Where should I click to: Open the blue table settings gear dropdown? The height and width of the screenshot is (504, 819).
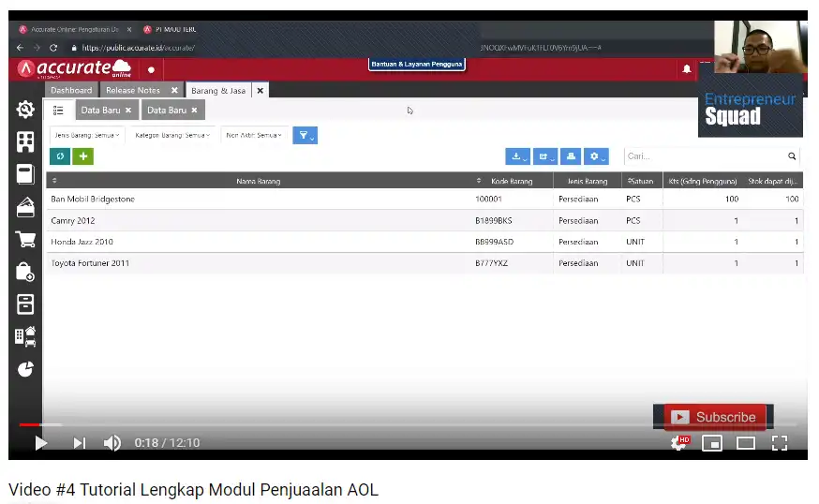(596, 156)
